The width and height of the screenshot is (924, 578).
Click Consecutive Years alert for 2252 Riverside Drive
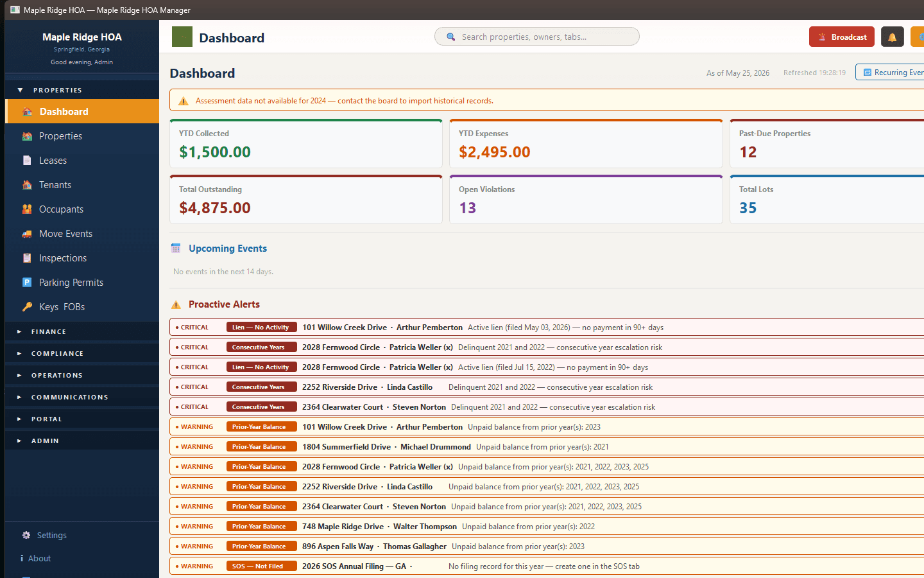click(x=547, y=387)
